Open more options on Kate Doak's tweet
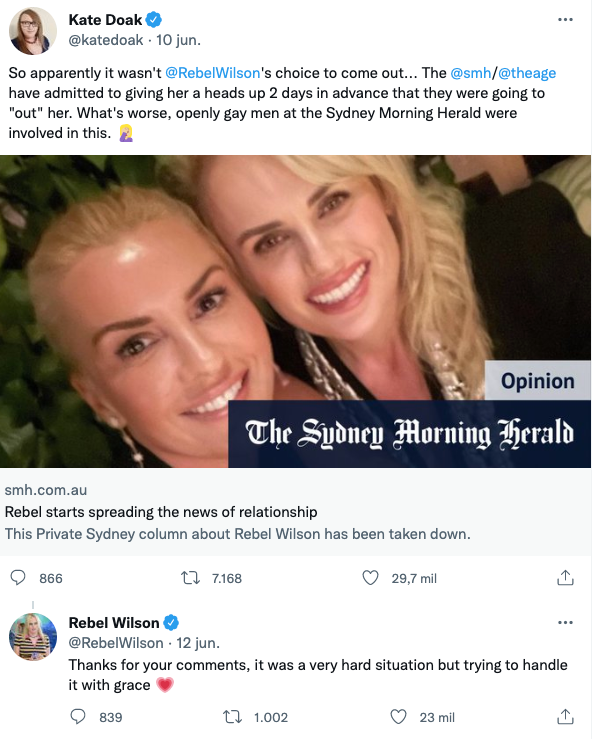 pos(565,20)
